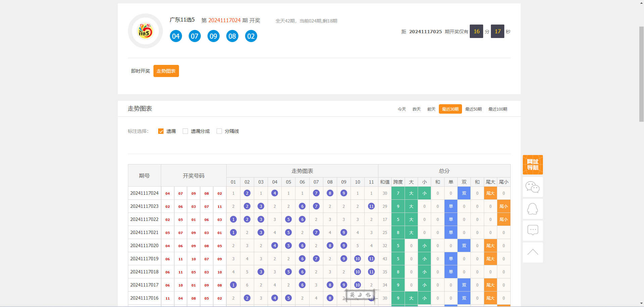644x307 pixels.
Task: Filter by 最近100期
Action: coord(498,109)
